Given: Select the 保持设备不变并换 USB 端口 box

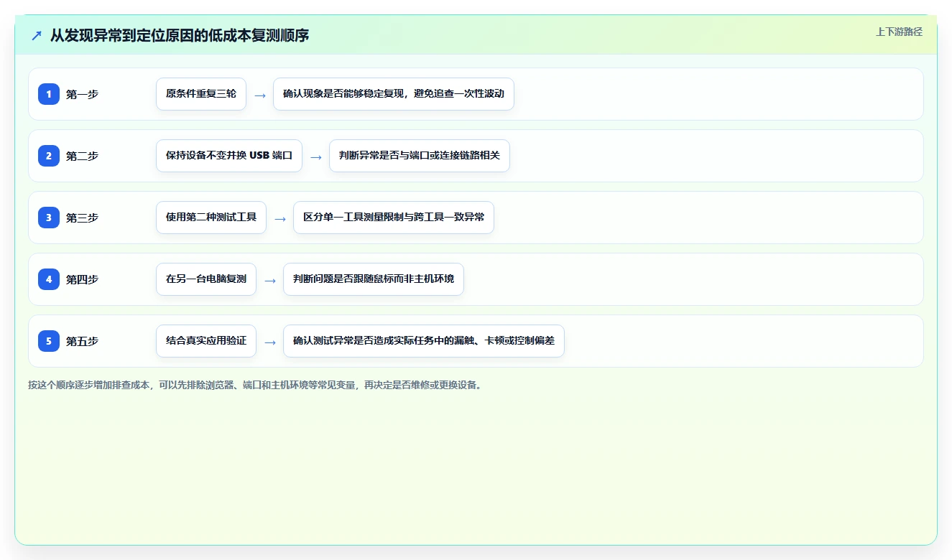Looking at the screenshot, I should (229, 156).
